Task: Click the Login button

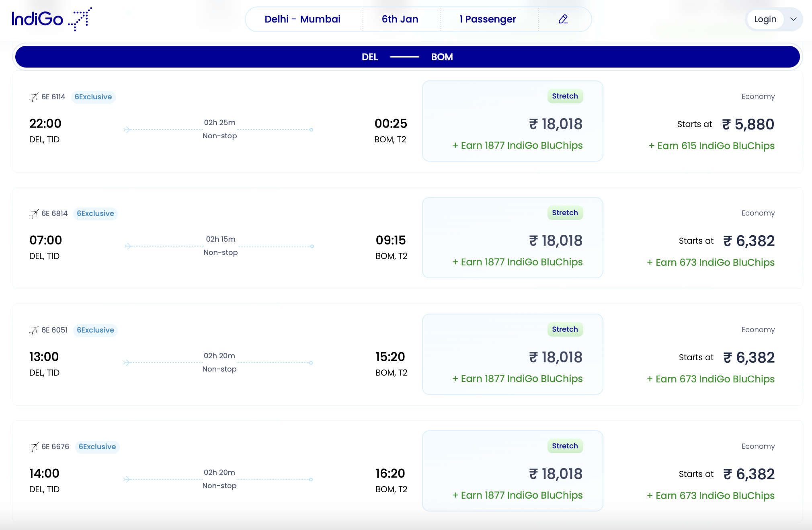Action: point(765,19)
